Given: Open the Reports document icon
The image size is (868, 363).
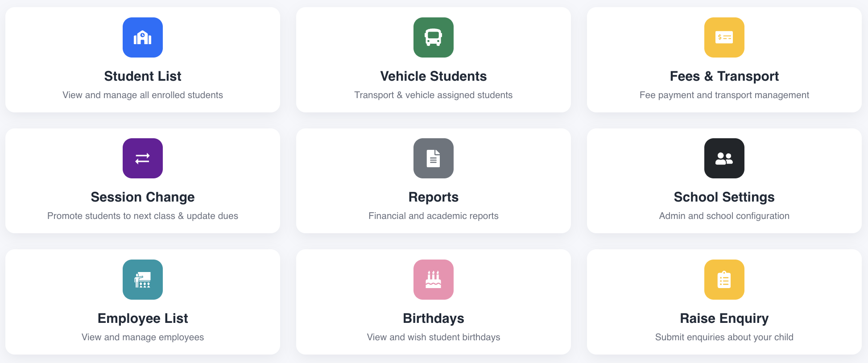Looking at the screenshot, I should [x=433, y=158].
